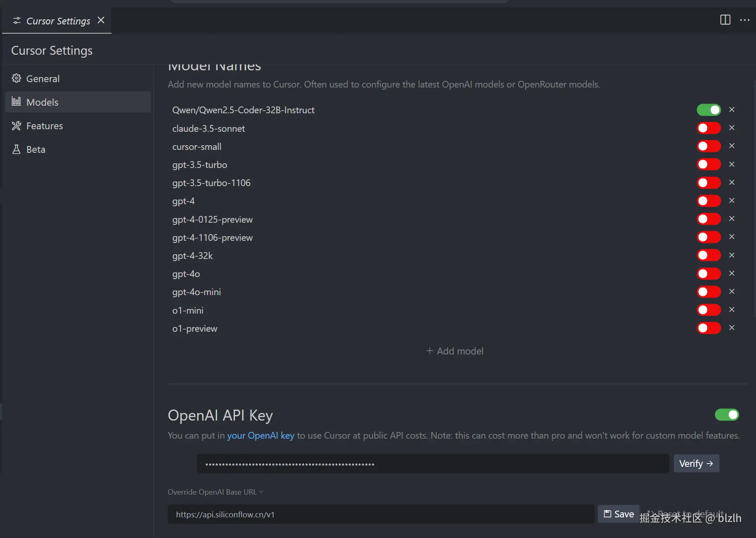Remove the o1-preview model
Image resolution: width=756 pixels, height=538 pixels.
pos(732,328)
